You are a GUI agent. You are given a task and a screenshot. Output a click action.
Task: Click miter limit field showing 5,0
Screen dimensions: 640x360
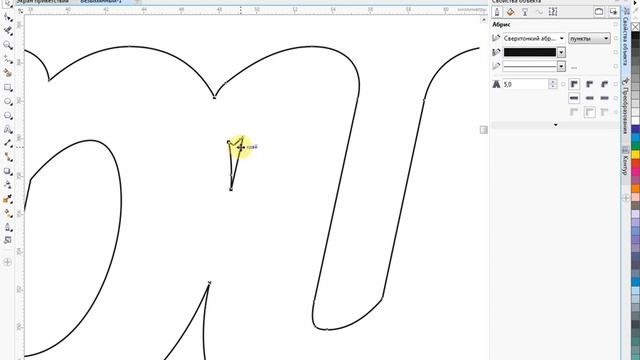tap(526, 84)
